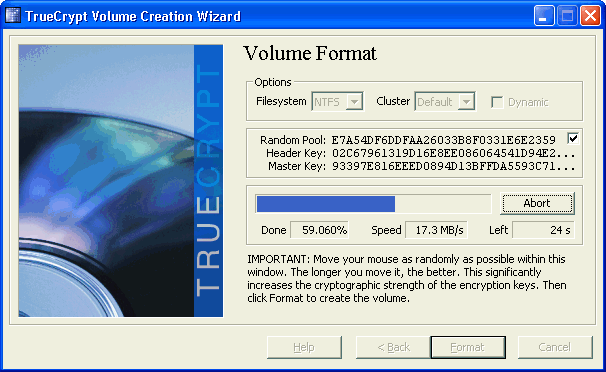Click the Done label
This screenshot has height=372, width=606.
tap(274, 230)
